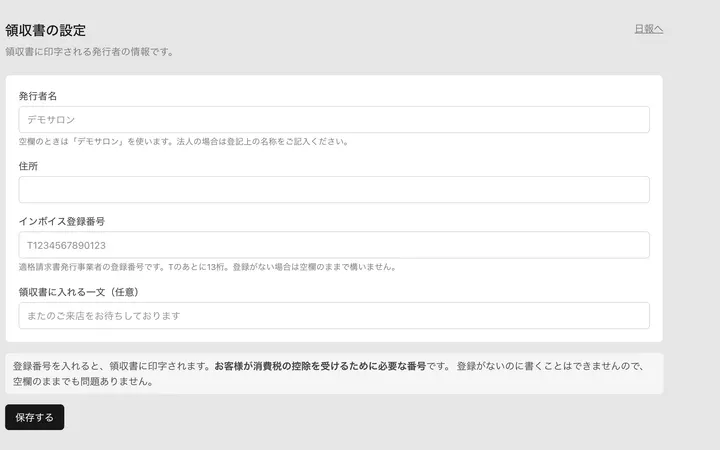Screen dimensions: 720x450
Task: Focus the 住所 input field
Action: pos(334,190)
